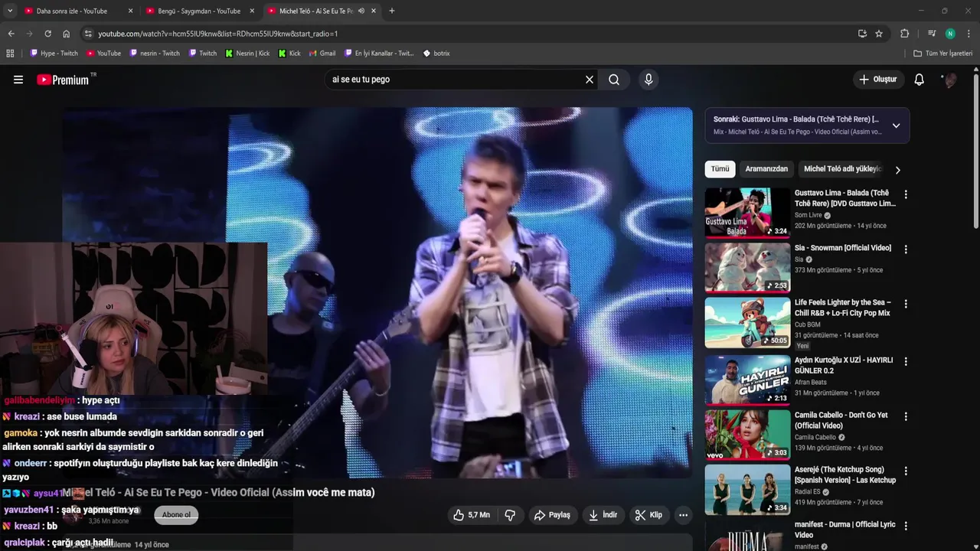The image size is (980, 551).
Task: Open options for Life Feels Lighter video
Action: tap(906, 304)
